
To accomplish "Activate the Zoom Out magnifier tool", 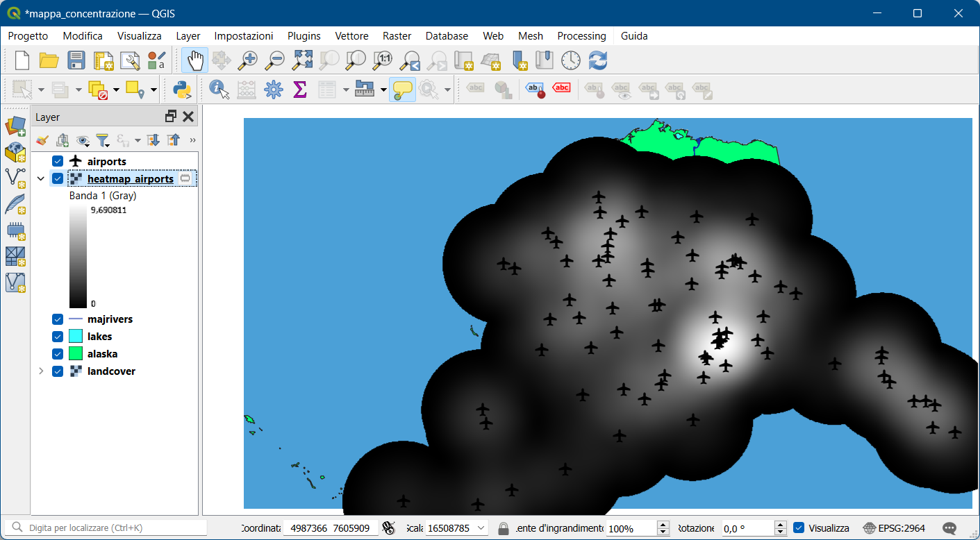I will (x=275, y=60).
